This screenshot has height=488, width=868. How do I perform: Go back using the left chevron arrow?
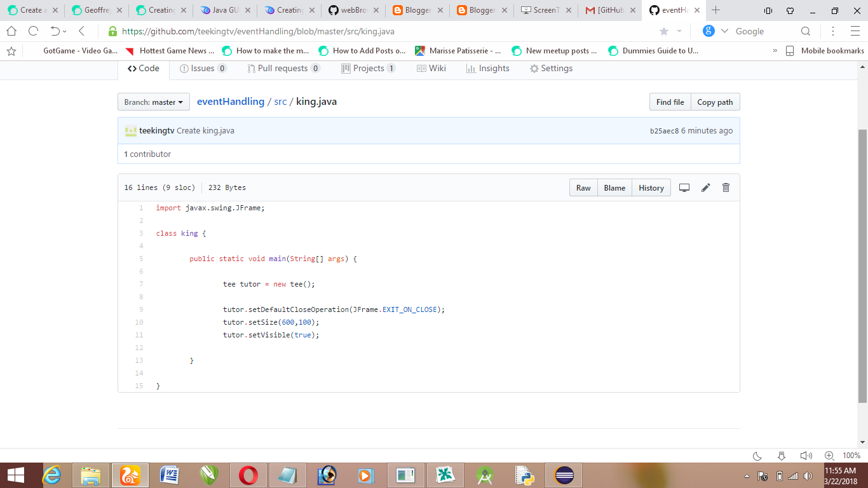pyautogui.click(x=82, y=31)
